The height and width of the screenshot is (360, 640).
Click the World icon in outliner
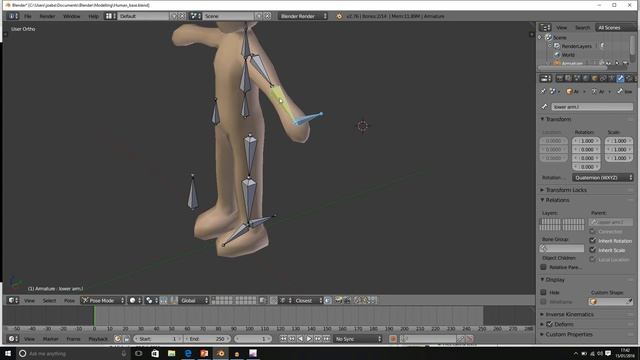(557, 55)
